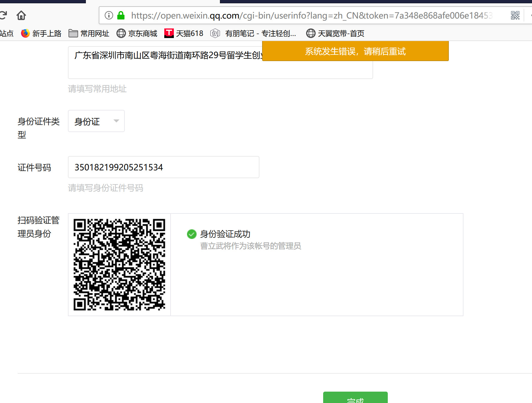Open the 新手上路 Firefox bookmark
532x403 pixels.
pos(41,33)
